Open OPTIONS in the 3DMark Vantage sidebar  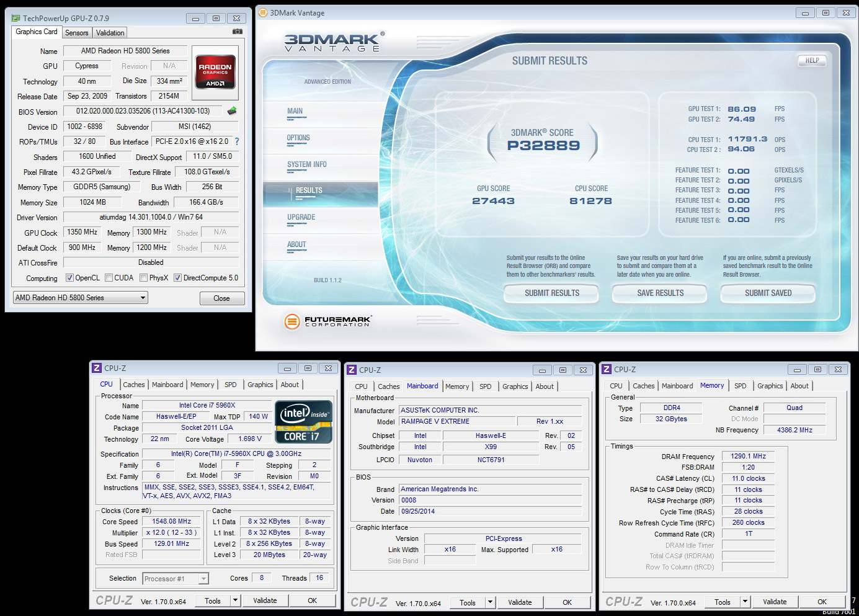[x=298, y=138]
